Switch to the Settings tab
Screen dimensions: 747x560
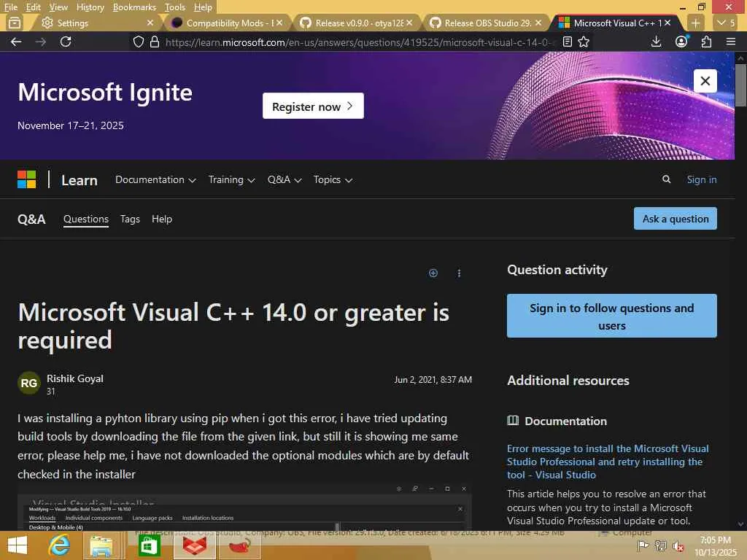(x=90, y=23)
